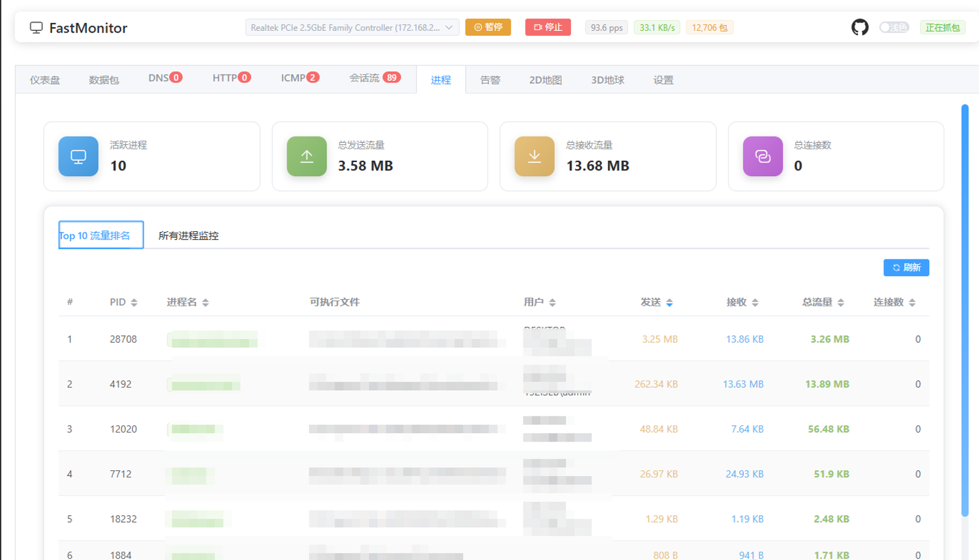The image size is (979, 560).
Task: Click the green total sent upload icon
Action: pyautogui.click(x=307, y=156)
